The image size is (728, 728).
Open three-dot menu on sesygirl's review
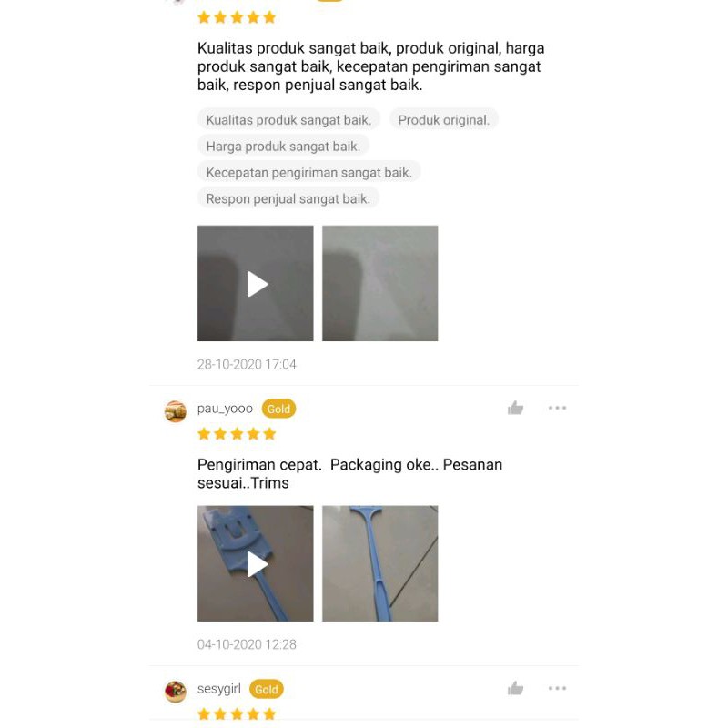click(557, 688)
